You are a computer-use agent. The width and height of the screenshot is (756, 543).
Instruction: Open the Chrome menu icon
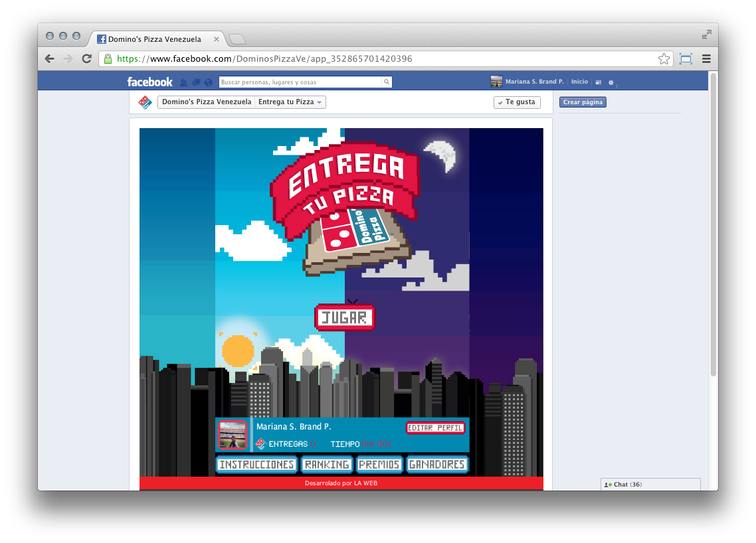coord(706,58)
